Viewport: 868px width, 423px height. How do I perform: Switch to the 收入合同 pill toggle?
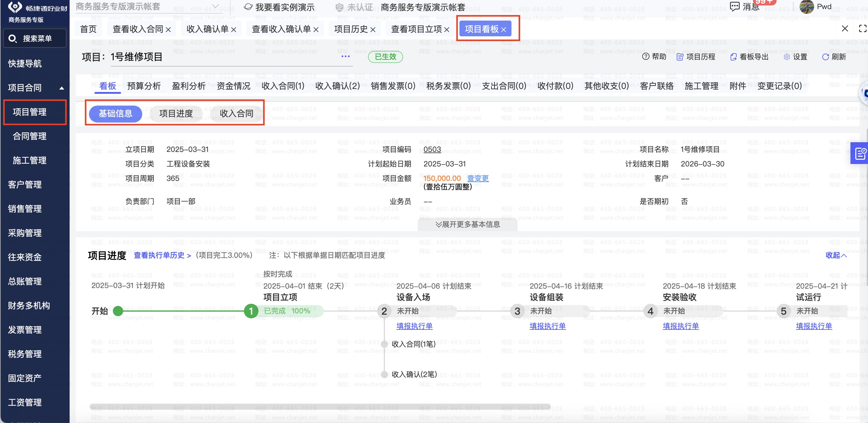coord(236,113)
